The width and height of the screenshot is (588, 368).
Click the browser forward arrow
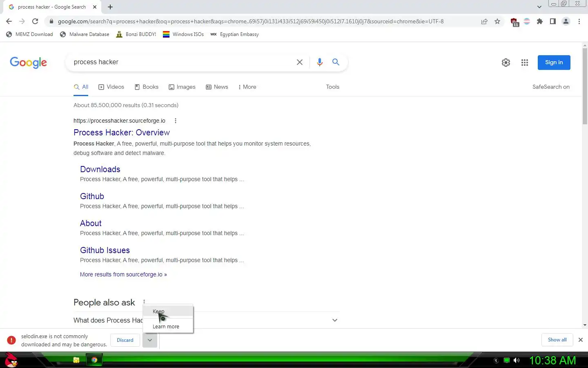click(22, 21)
